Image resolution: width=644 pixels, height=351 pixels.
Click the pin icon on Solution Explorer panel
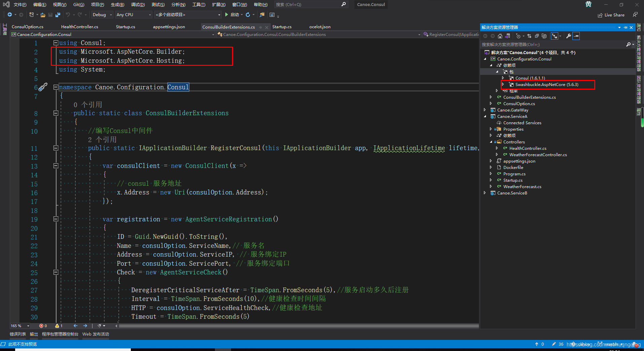(x=626, y=28)
